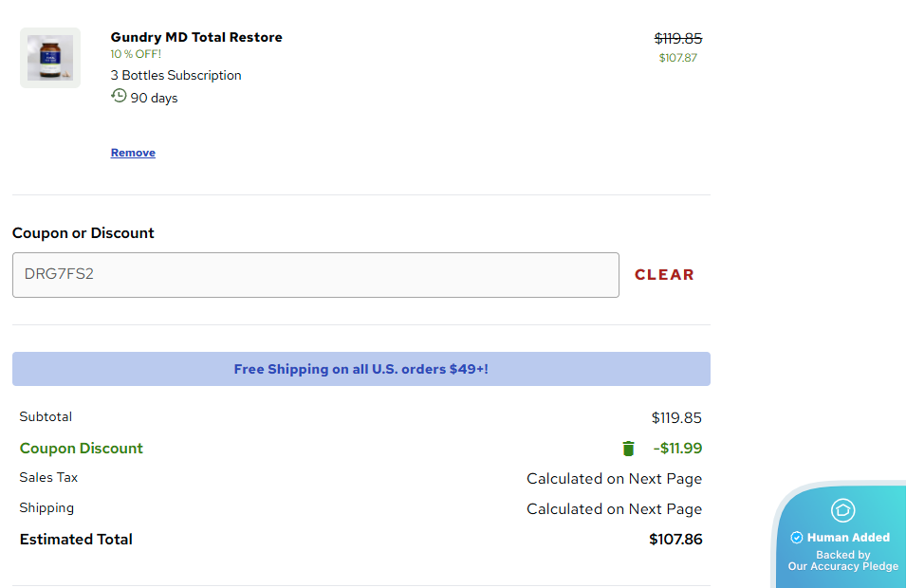The image size is (906, 588).
Task: Remove Gundry MD Total Restore from cart
Action: tap(133, 153)
